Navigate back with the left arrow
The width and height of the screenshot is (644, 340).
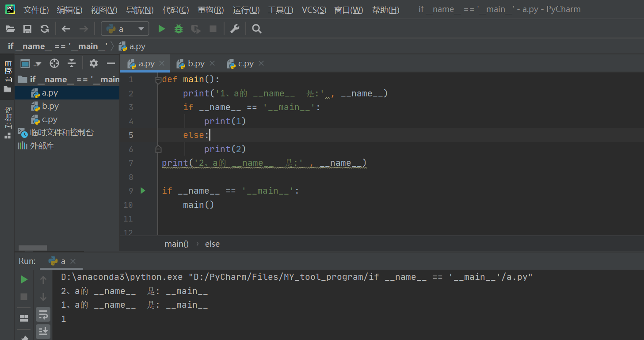point(66,29)
